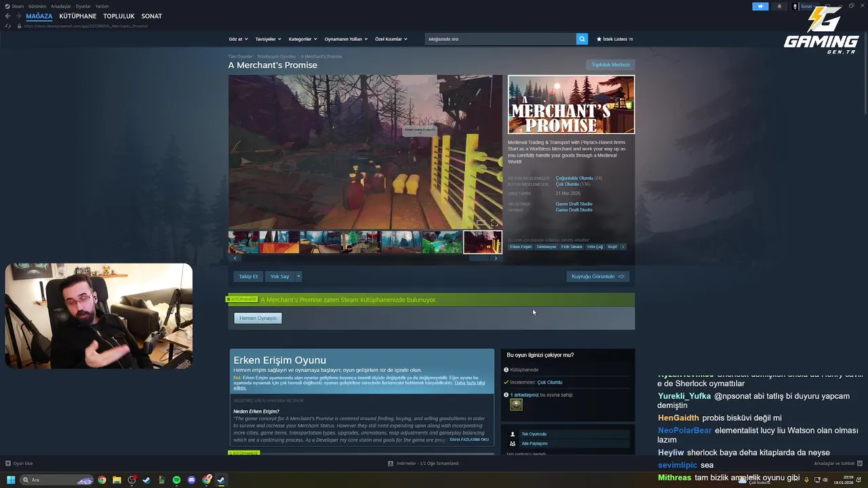Click the Topluluk Merkezi button
Screen dimensions: 868x488
pyautogui.click(x=610, y=64)
